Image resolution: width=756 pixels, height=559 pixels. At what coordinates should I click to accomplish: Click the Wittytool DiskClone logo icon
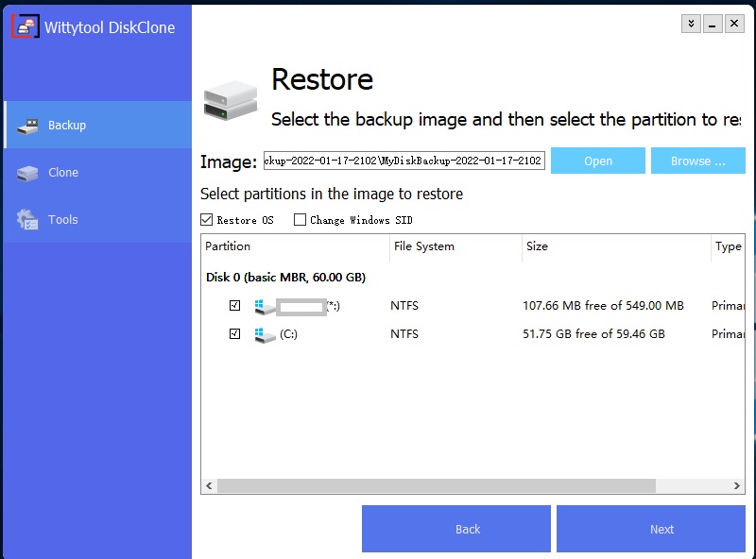(26, 26)
